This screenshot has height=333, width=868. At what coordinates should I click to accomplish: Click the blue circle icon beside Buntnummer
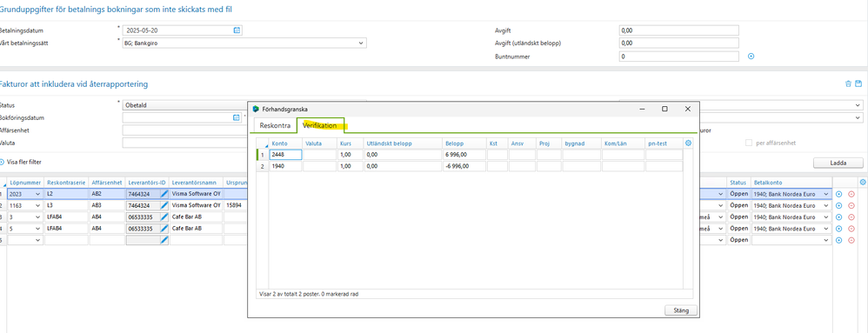tap(751, 57)
